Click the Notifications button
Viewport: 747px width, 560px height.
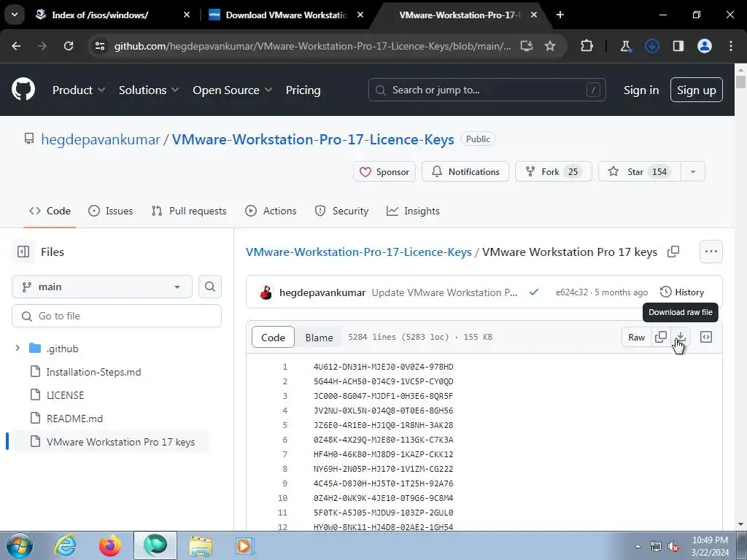point(465,172)
